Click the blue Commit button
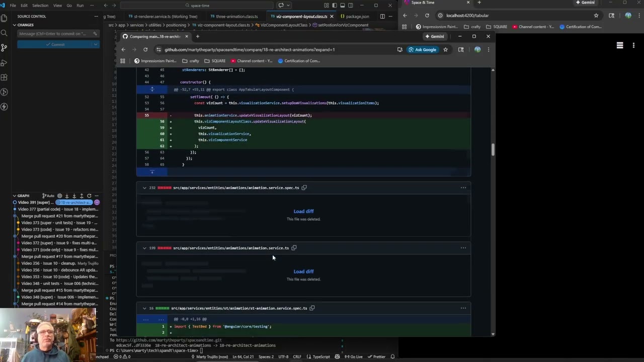Image resolution: width=644 pixels, height=362 pixels. click(x=54, y=44)
